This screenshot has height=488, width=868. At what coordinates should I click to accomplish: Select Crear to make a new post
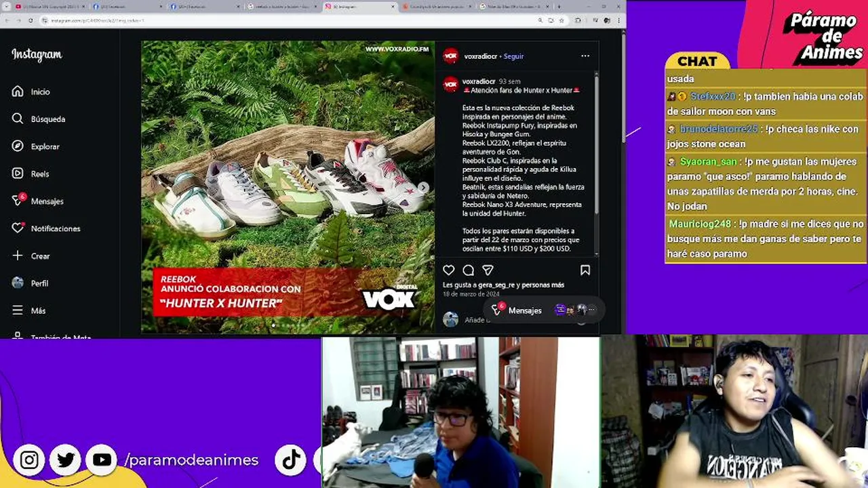32,256
